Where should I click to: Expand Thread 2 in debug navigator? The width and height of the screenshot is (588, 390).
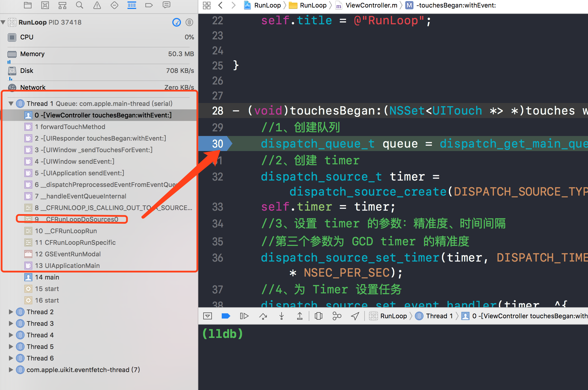click(x=11, y=312)
